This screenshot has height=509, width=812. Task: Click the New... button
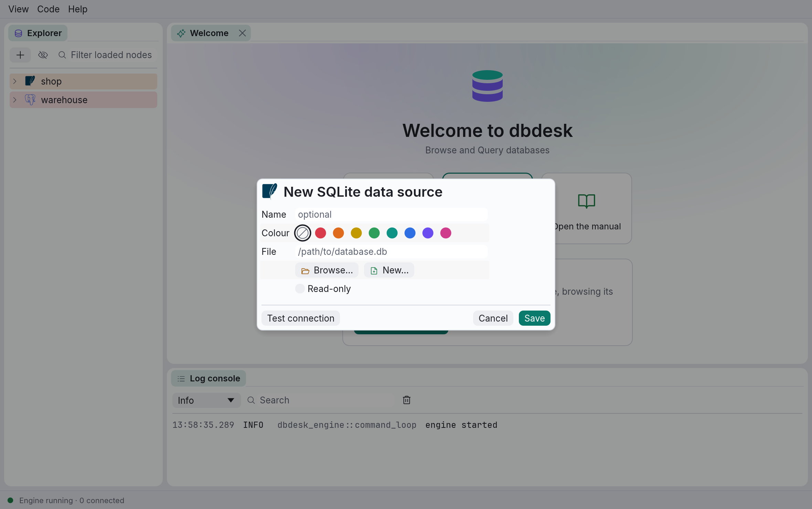(x=389, y=270)
